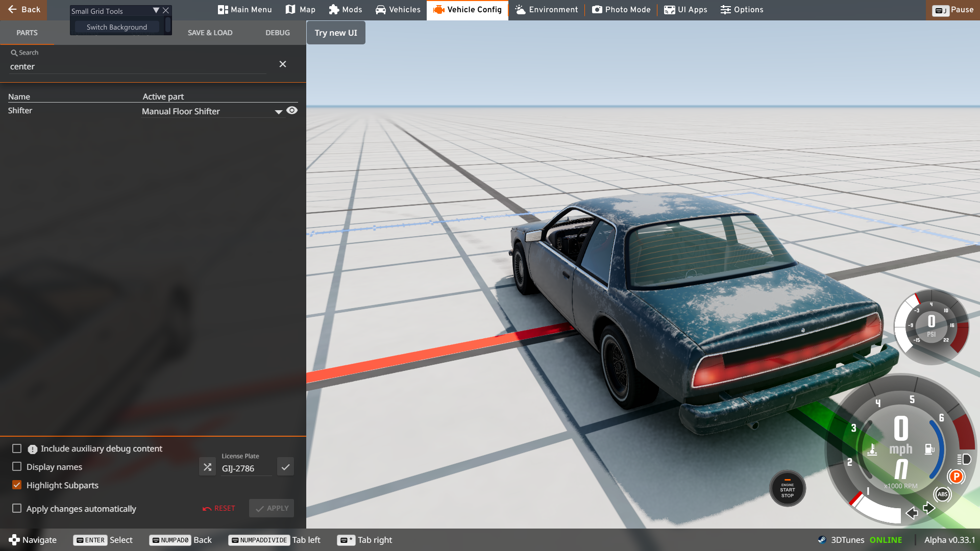
Task: Switch to the DEBUG tab
Action: [278, 33]
